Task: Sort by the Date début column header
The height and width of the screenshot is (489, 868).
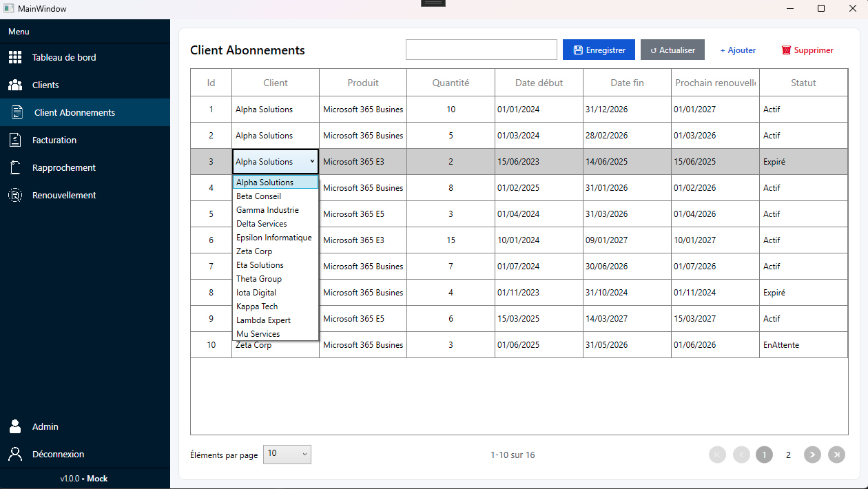Action: 539,83
